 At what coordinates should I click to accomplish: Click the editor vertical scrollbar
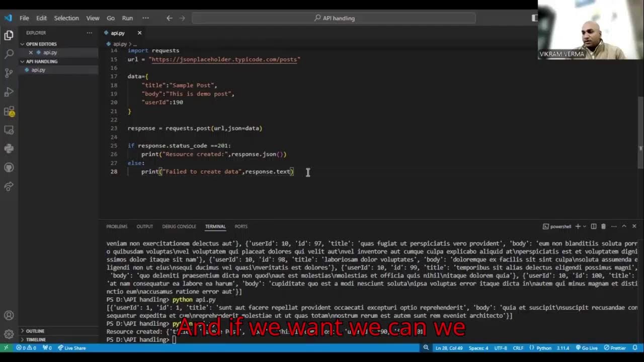tap(640, 132)
